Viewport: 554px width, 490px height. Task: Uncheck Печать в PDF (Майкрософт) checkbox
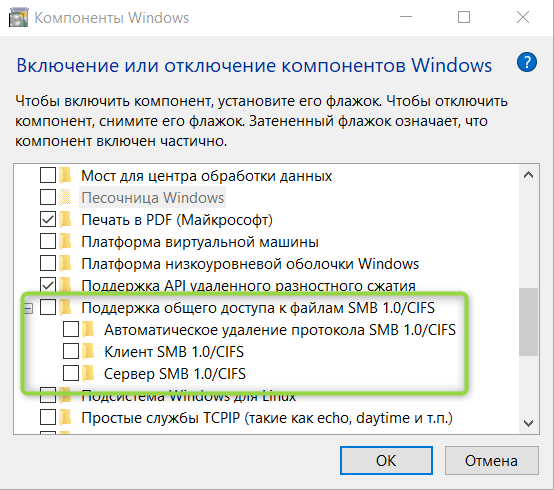pos(48,220)
